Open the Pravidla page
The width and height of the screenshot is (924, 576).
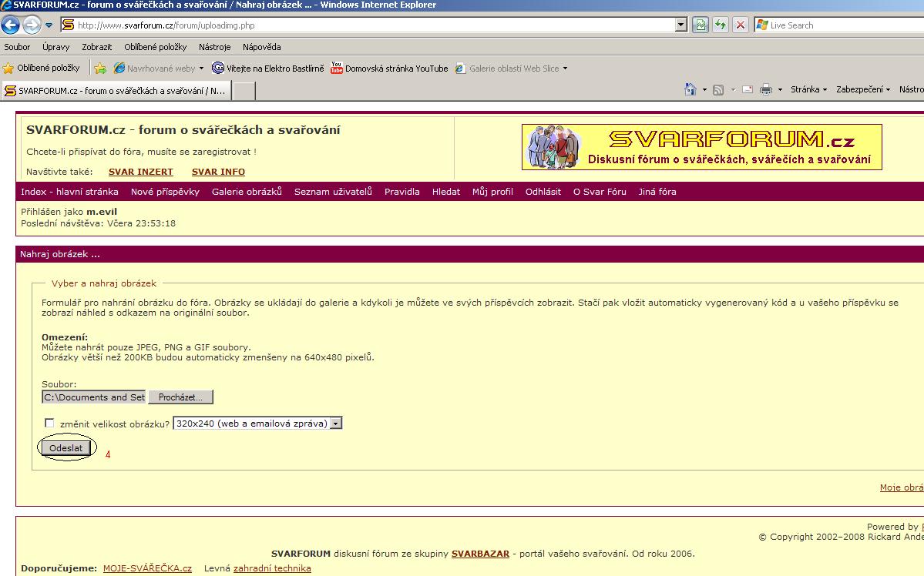402,192
